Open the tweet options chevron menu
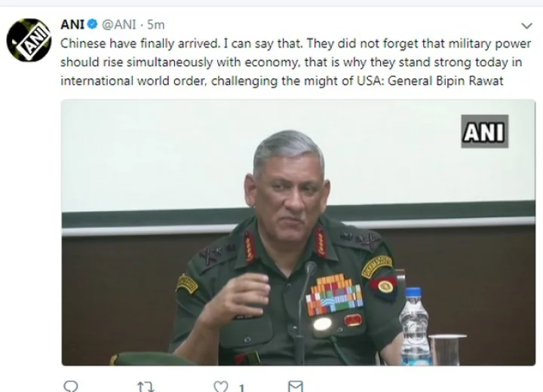 523,26
